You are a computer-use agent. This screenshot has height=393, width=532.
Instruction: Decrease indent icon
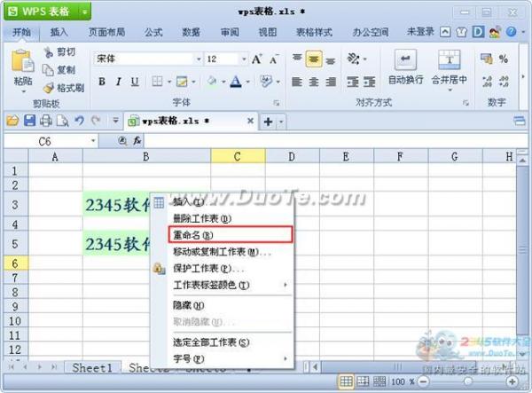[353, 82]
